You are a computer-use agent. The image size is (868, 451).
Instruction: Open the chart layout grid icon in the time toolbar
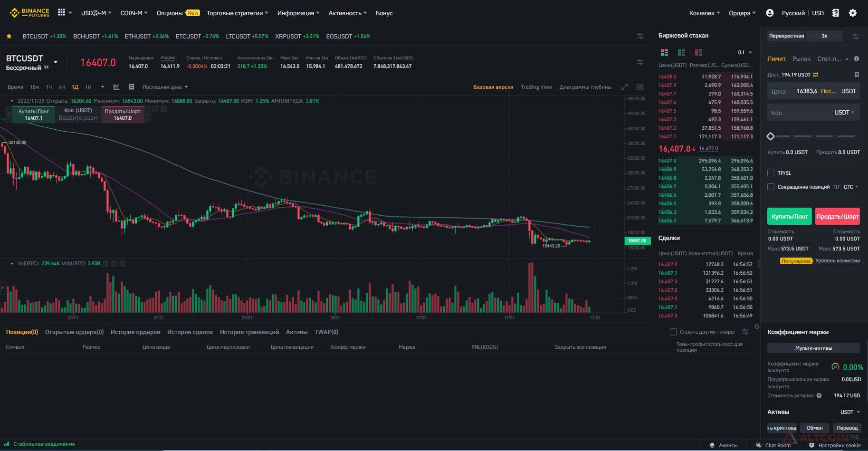(132, 87)
